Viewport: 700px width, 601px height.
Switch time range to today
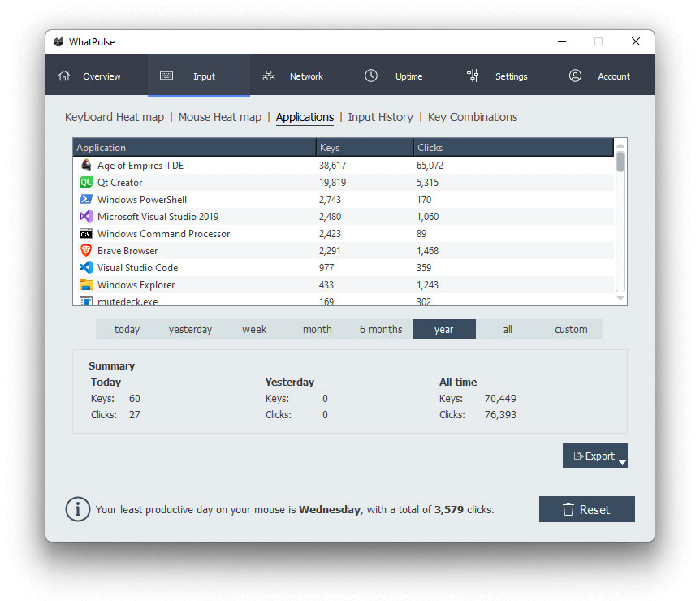pos(127,329)
